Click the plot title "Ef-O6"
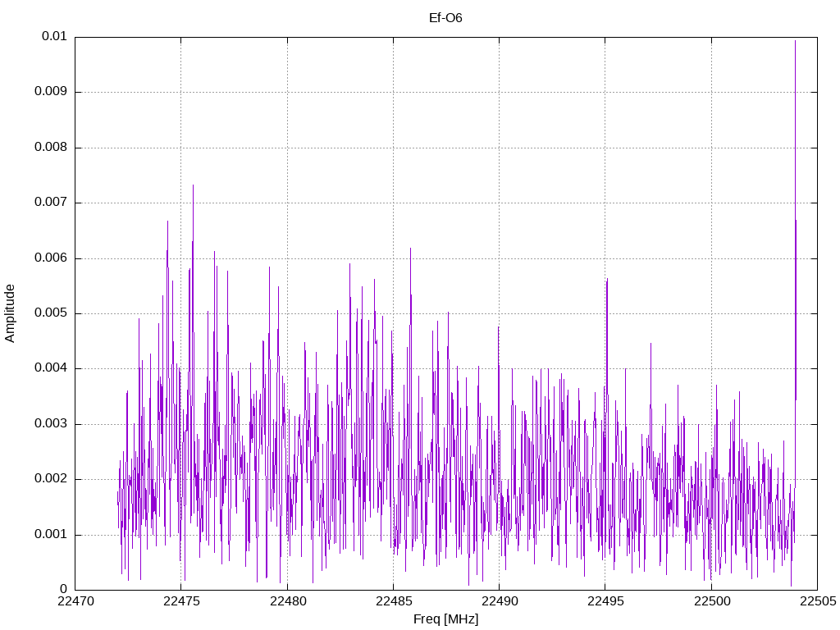 [x=445, y=18]
